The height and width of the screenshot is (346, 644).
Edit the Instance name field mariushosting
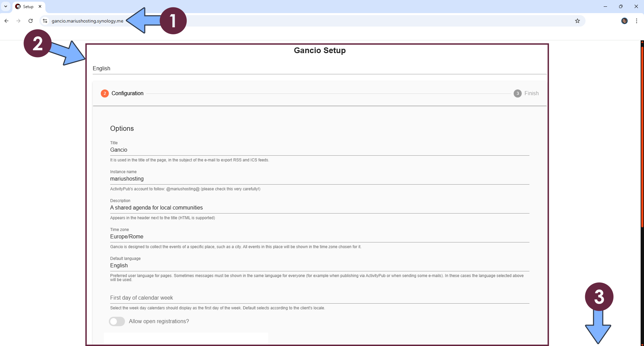pos(320,179)
